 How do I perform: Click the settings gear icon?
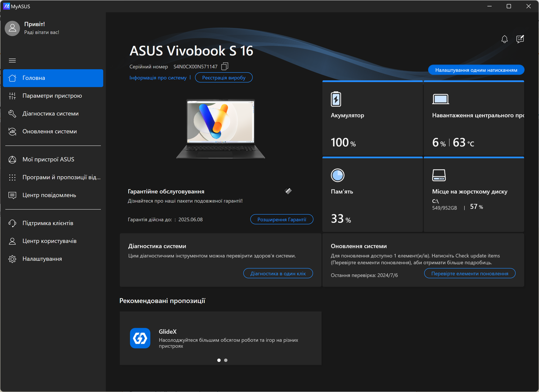[12, 259]
